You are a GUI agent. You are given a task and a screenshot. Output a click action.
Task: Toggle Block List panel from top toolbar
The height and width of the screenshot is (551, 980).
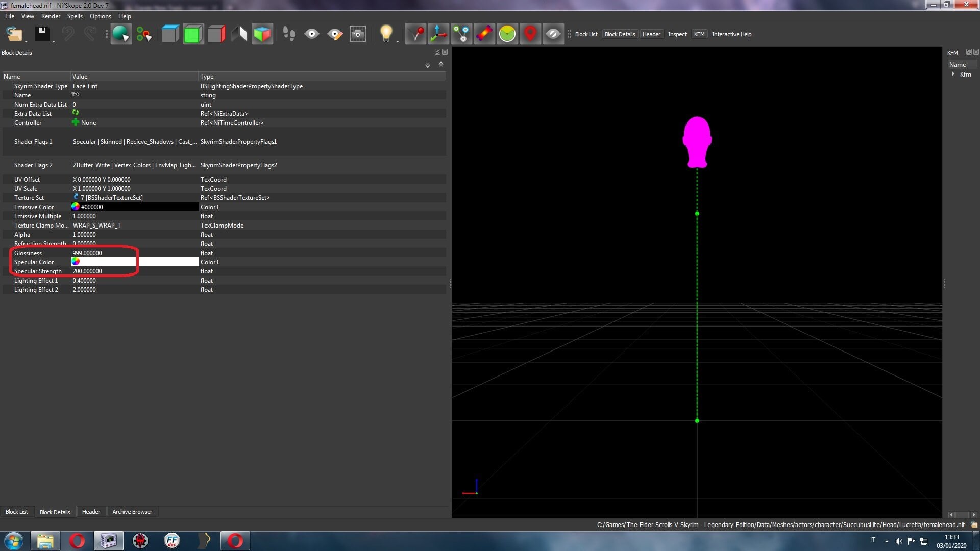coord(586,34)
